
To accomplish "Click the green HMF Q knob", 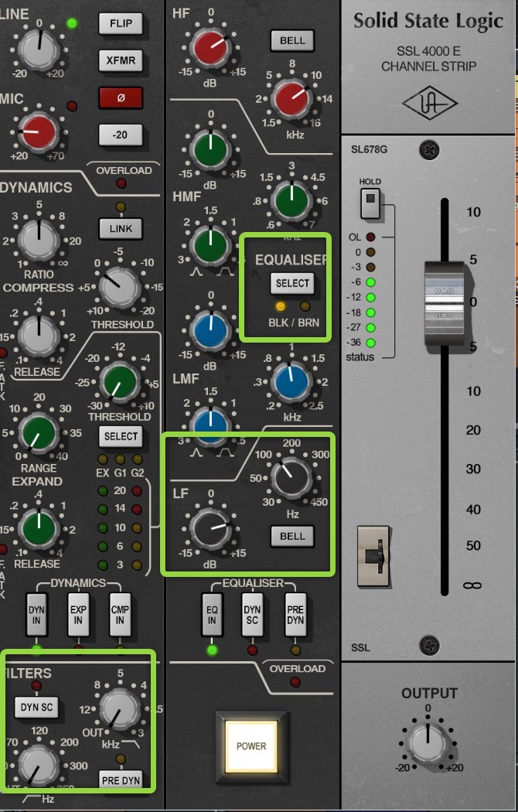I will point(210,245).
